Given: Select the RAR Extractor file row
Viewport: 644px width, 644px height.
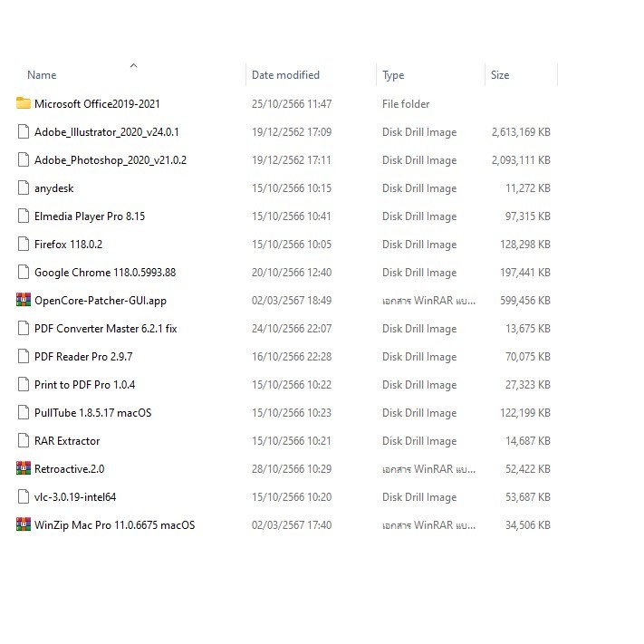Looking at the screenshot, I should click(x=67, y=441).
